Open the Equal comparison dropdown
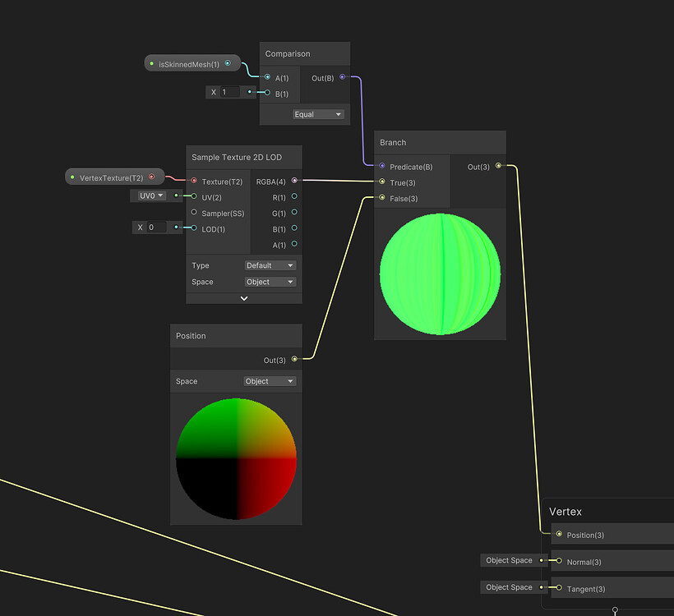Image resolution: width=674 pixels, height=616 pixels. (x=319, y=114)
